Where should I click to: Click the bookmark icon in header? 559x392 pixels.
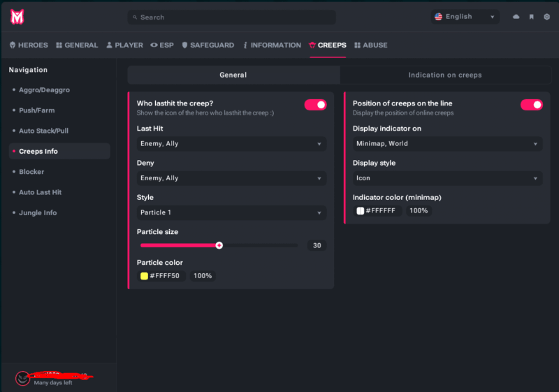pyautogui.click(x=531, y=17)
